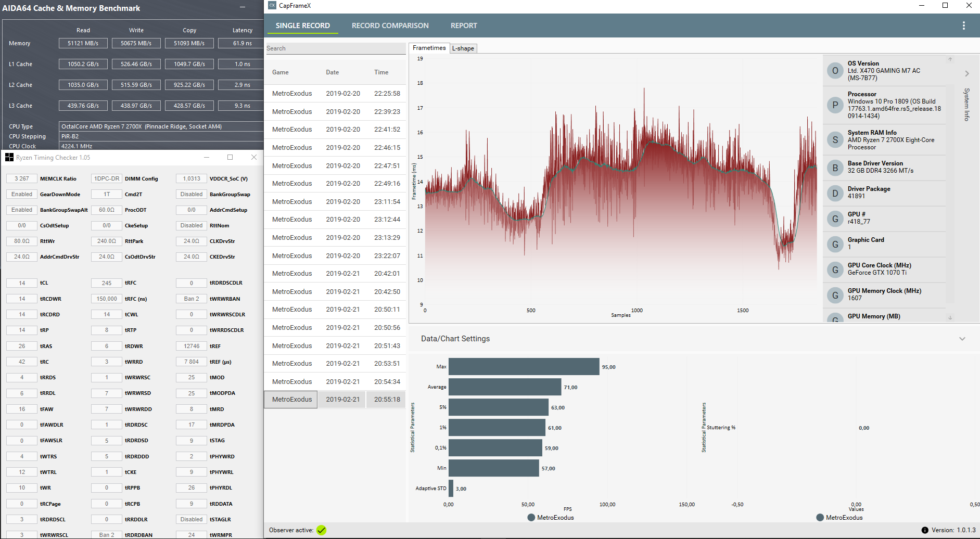Click the GearDownMode Enabled field
980x539 pixels.
(22, 194)
